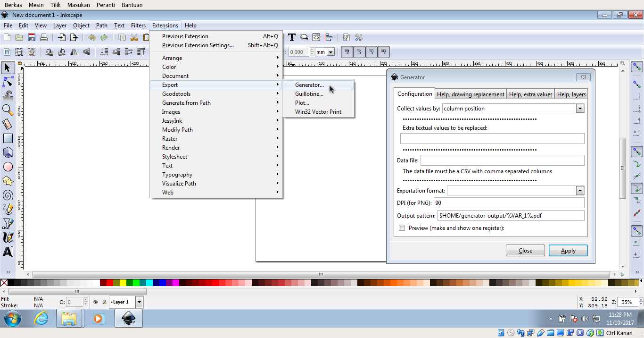Screen dimensions: 644x338
Task: Enable the Preview (make and show one register) checkbox
Action: (x=402, y=228)
